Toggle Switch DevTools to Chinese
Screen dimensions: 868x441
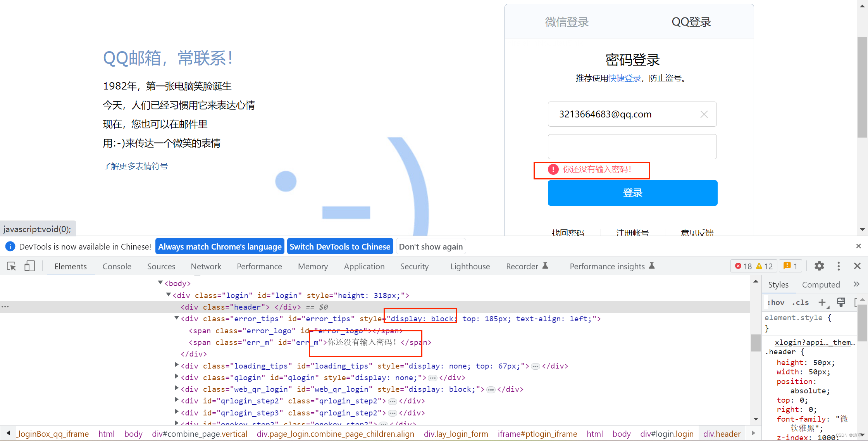[340, 246]
